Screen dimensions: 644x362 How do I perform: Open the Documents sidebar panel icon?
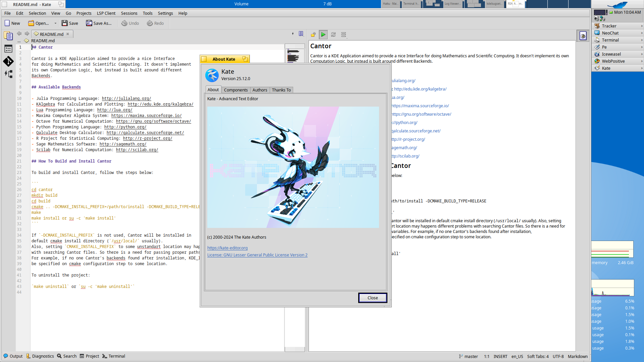click(x=8, y=36)
